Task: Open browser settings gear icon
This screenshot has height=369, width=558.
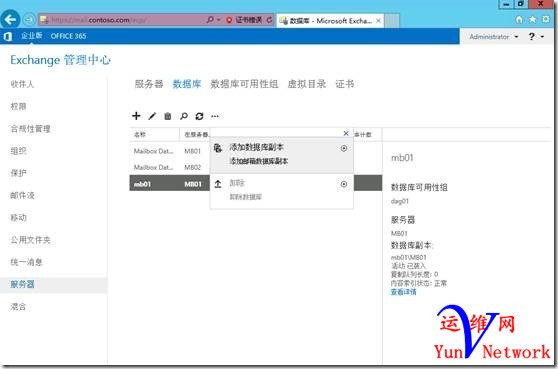Action: click(x=546, y=20)
